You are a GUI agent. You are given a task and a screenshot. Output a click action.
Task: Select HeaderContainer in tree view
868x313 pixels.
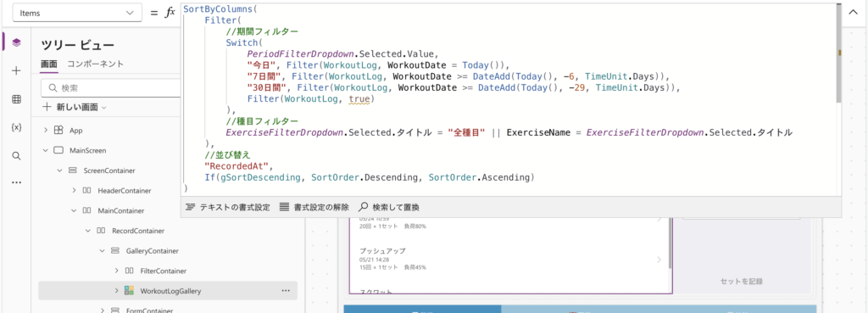124,191
